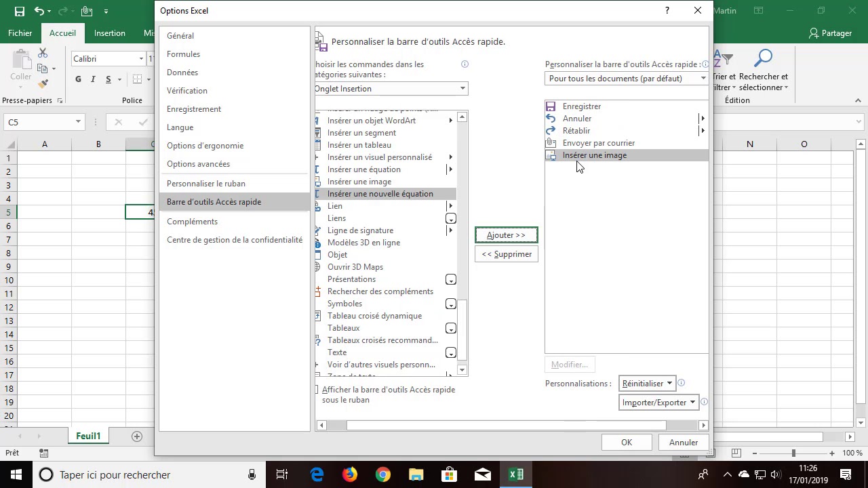Click info icon next to Importer/Exporter
868x488 pixels.
(x=704, y=402)
